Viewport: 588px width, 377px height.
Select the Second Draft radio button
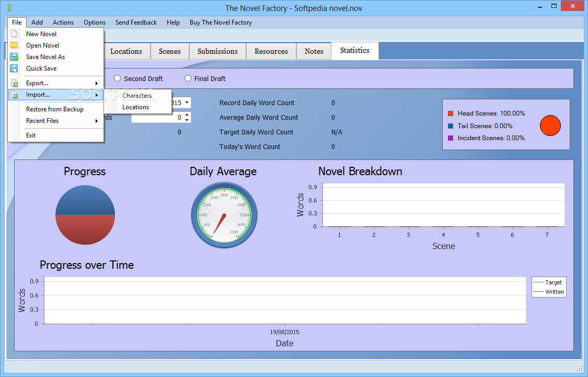point(118,78)
